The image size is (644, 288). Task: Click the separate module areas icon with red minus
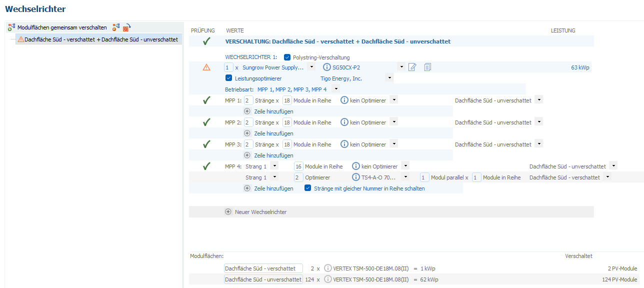tap(116, 27)
